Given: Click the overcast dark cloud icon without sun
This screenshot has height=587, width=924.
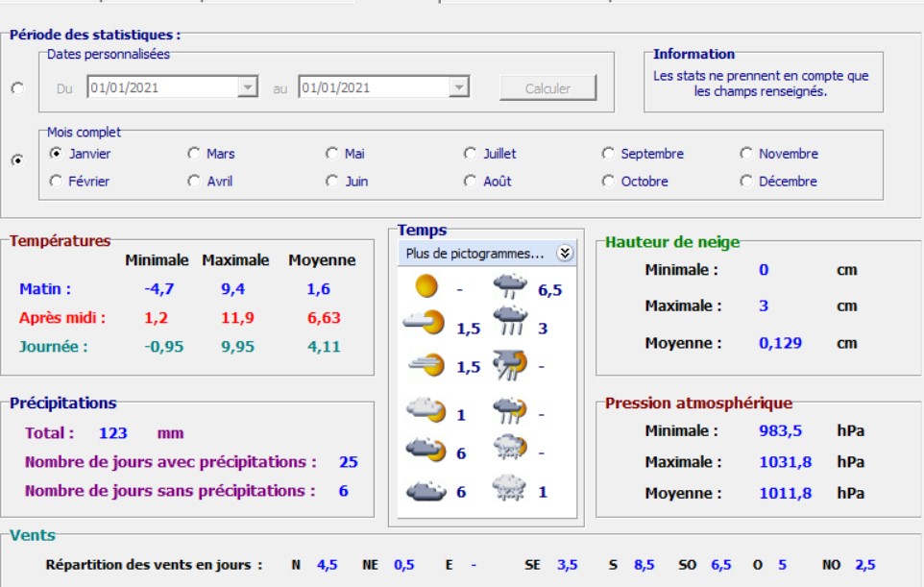Looking at the screenshot, I should pyautogui.click(x=426, y=491).
